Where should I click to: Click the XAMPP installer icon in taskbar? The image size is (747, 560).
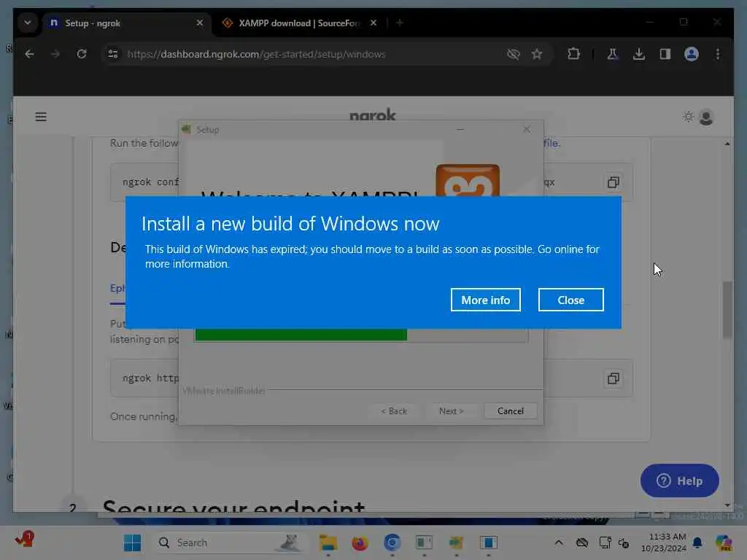[x=456, y=542]
